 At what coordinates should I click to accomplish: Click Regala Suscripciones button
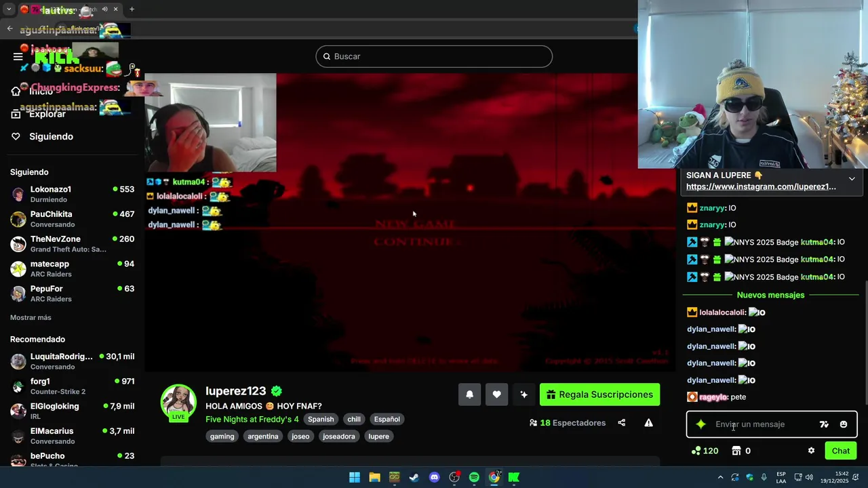(x=599, y=394)
